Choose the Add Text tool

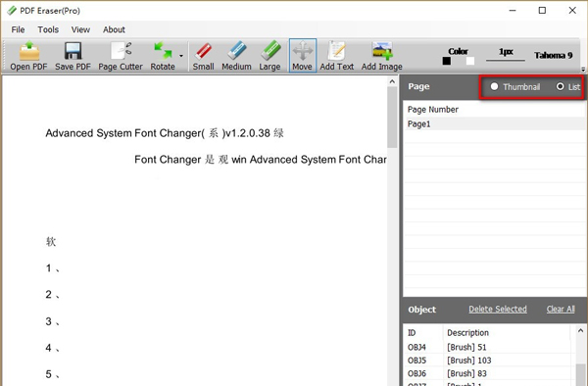pos(337,51)
